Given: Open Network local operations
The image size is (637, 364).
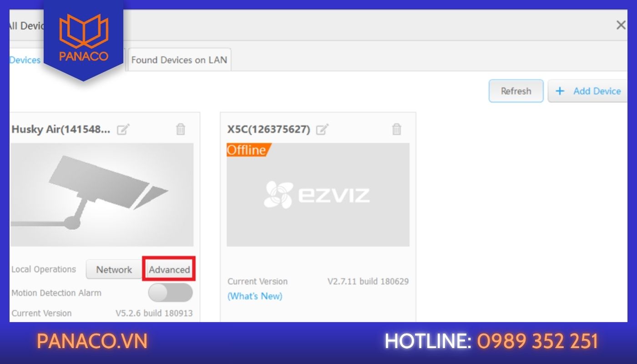Looking at the screenshot, I should (x=114, y=269).
